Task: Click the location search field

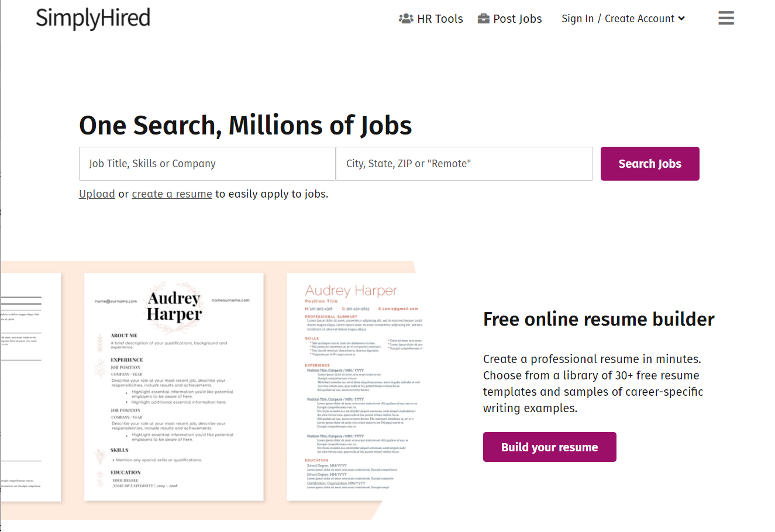Action: coord(464,164)
